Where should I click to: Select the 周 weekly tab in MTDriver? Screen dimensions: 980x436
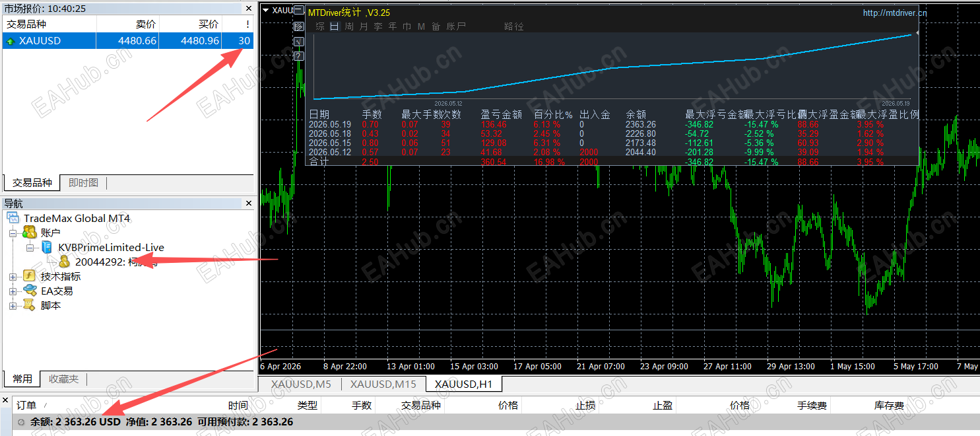click(x=349, y=26)
